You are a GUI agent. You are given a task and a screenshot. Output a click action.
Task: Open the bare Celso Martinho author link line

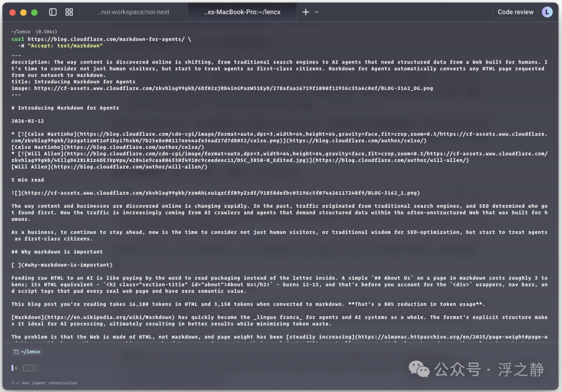click(x=108, y=147)
